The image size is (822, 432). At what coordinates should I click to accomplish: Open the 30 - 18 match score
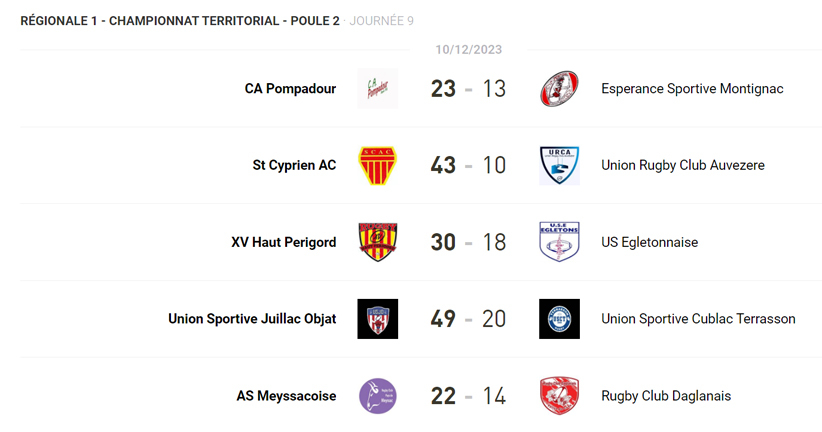[468, 242]
